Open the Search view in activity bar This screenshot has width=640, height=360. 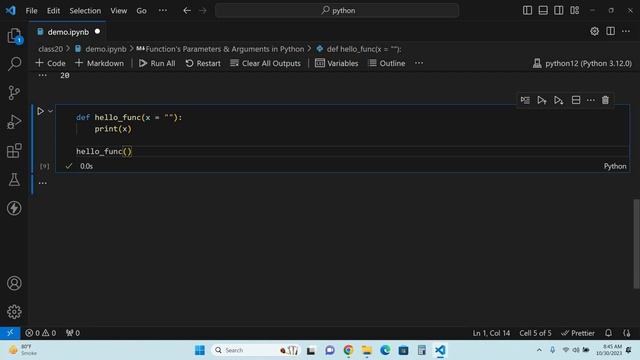point(14,64)
